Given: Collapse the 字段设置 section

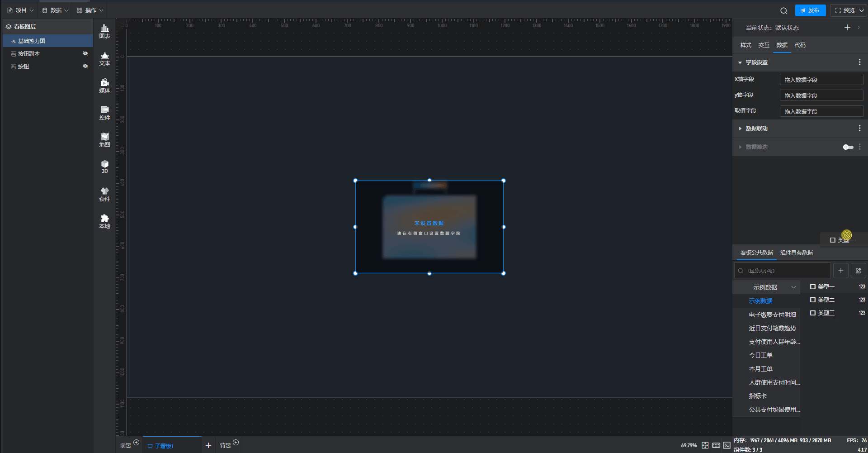Looking at the screenshot, I should pos(740,62).
